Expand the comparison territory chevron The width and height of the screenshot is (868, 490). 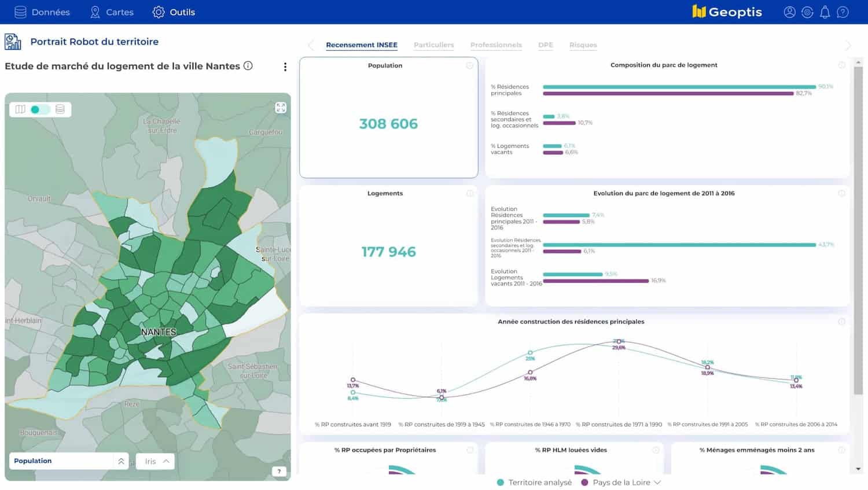click(x=657, y=482)
